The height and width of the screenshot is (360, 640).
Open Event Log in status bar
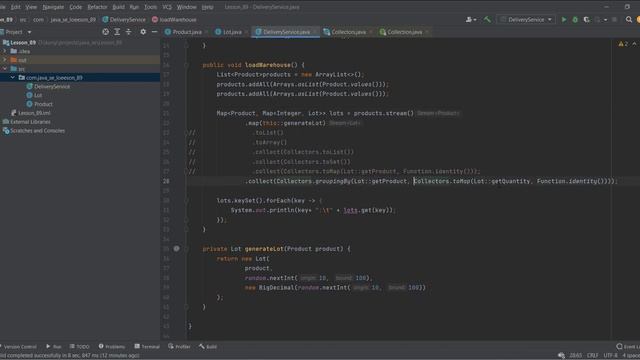627,347
